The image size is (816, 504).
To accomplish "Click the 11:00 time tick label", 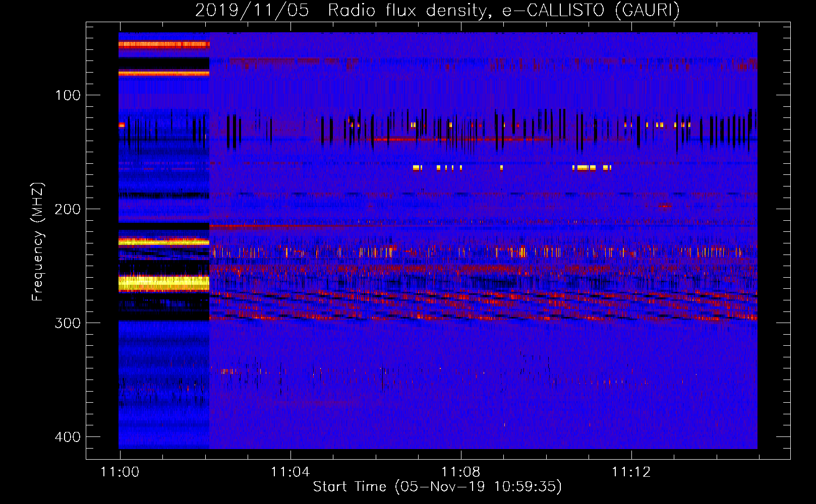I will [120, 472].
